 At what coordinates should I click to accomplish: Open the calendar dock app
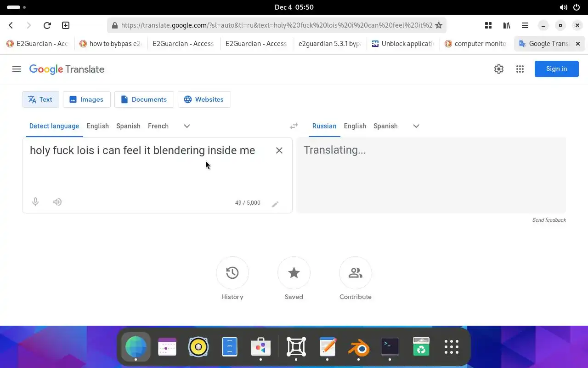coord(167,347)
